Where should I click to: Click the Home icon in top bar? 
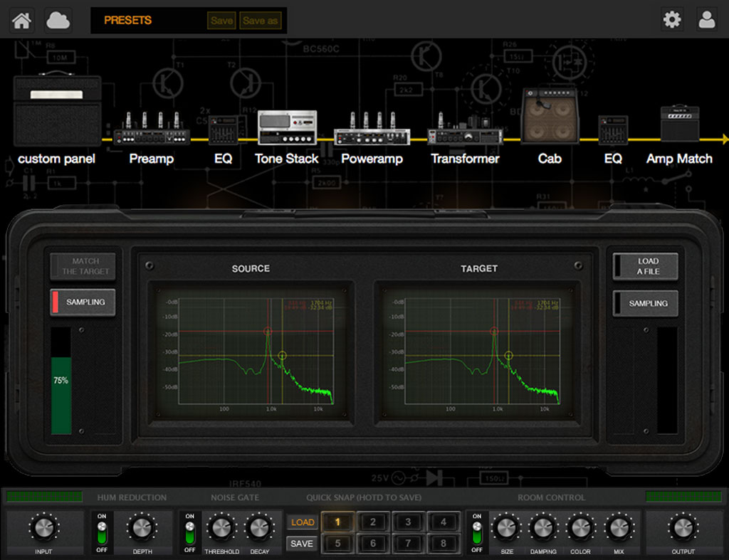click(x=22, y=20)
